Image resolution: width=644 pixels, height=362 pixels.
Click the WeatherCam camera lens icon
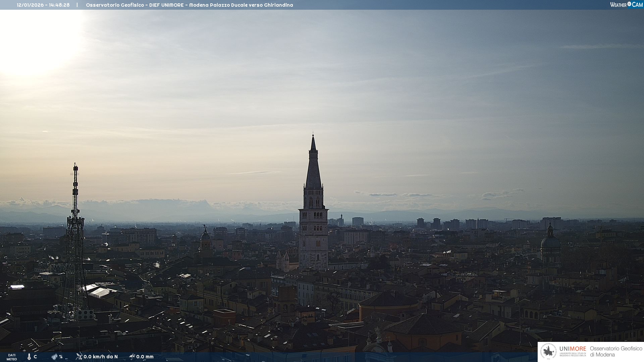point(629,4)
